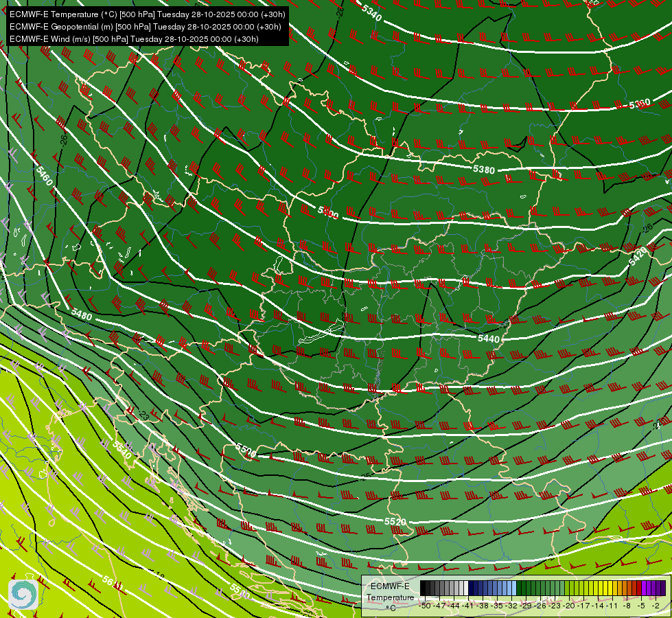The width and height of the screenshot is (672, 618).
Task: Click the 5500 geopotential contour label
Action: 246,450
